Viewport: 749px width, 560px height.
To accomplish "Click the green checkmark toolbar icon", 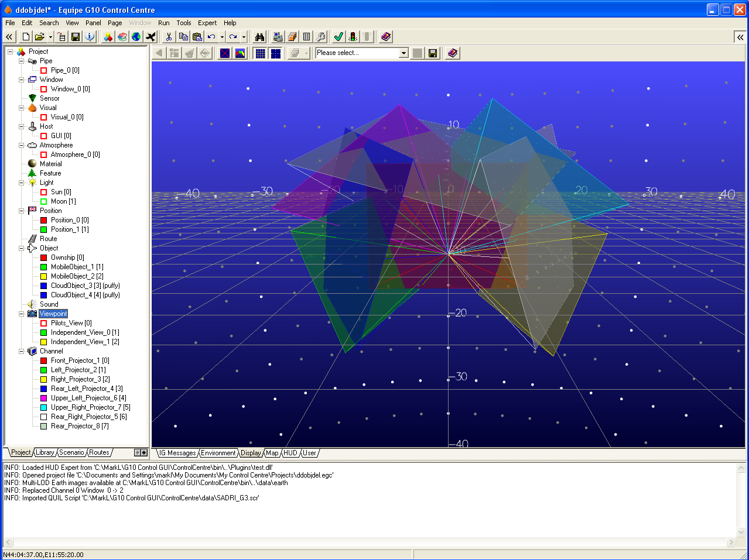I will (x=338, y=37).
